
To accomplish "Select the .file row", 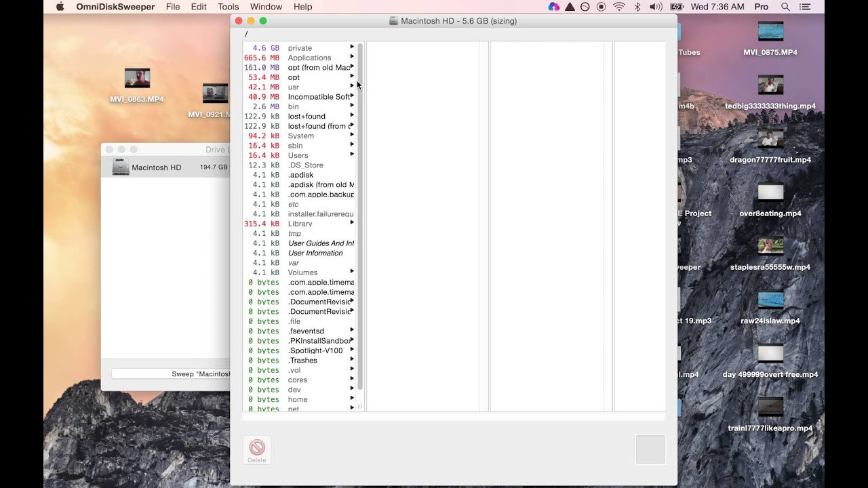I will pyautogui.click(x=299, y=321).
